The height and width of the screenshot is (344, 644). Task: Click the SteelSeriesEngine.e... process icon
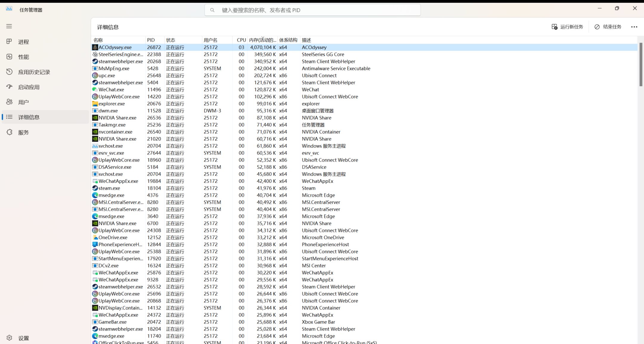[95, 54]
